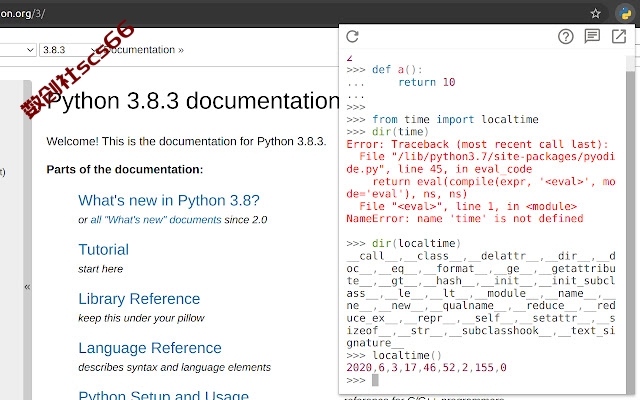
Task: Open console in new window icon
Action: coord(619,36)
